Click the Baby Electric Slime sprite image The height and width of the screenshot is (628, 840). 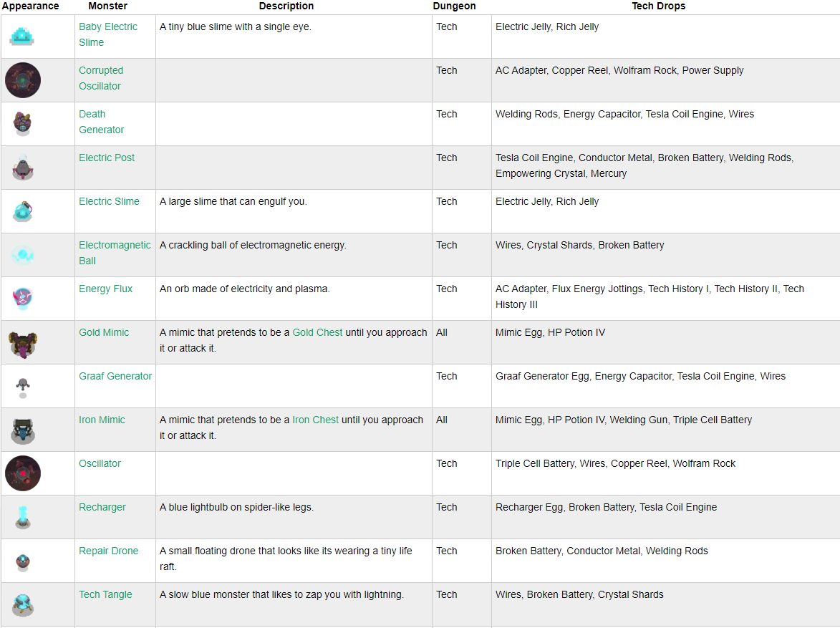[x=23, y=36]
